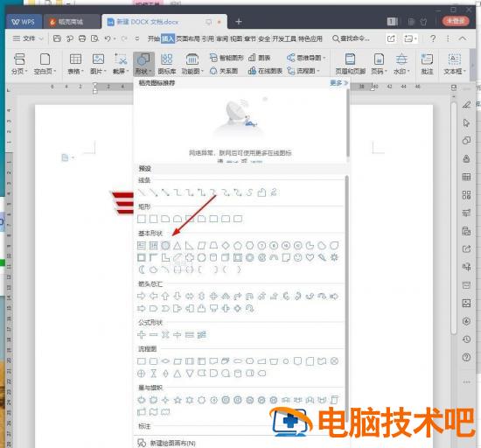Click the 智能图形 smart graphics button
The width and height of the screenshot is (481, 448).
click(x=227, y=58)
